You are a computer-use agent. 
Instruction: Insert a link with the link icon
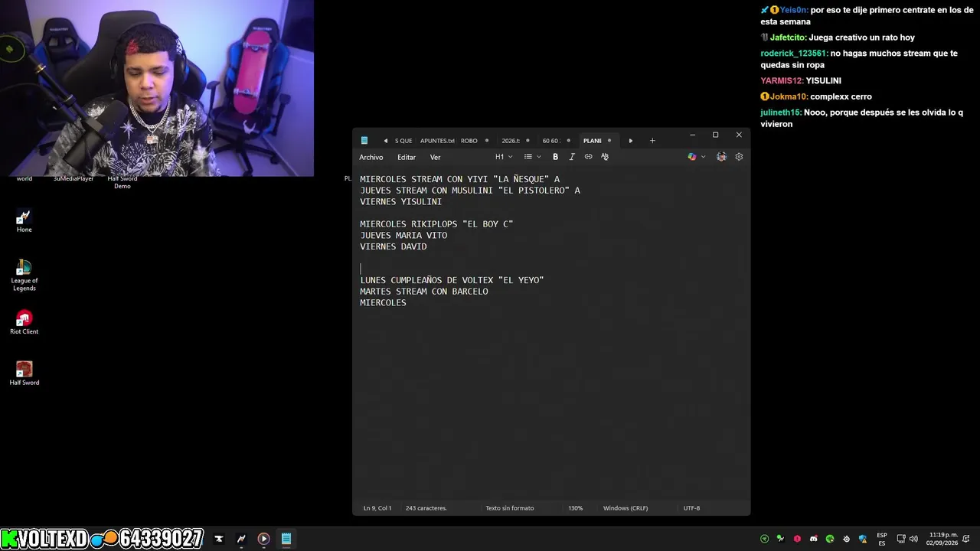click(588, 157)
